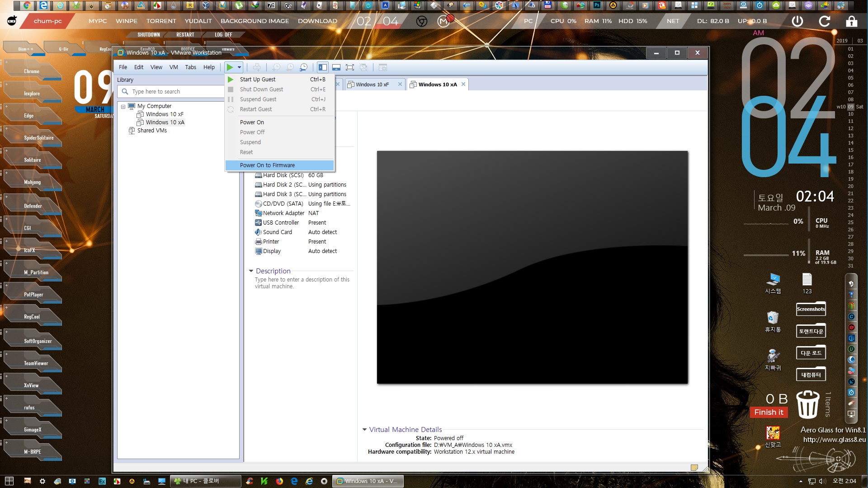The width and height of the screenshot is (868, 488).
Task: Click the CD/DVD (SATA) device
Action: (283, 204)
